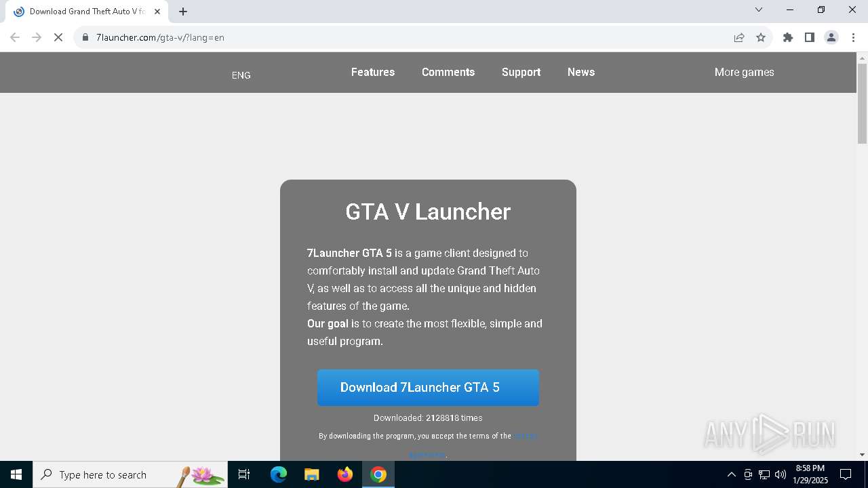This screenshot has width=868, height=488.
Task: Open Windows Start menu
Action: (16, 474)
